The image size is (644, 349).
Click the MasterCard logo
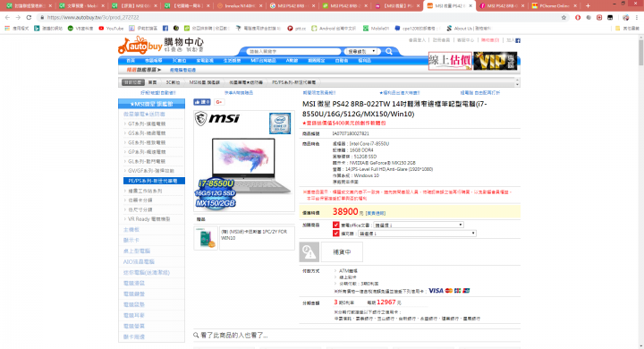click(x=448, y=291)
